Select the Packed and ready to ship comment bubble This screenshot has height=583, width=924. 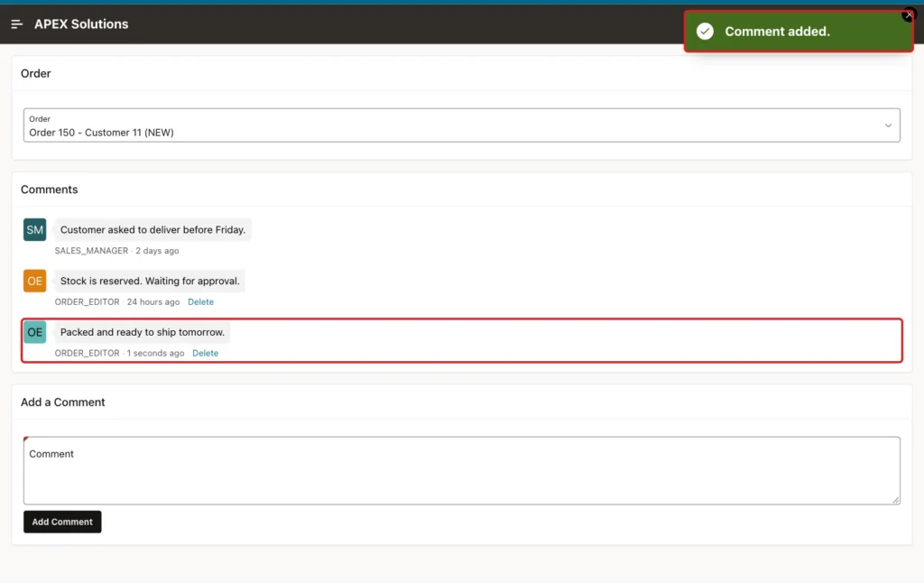142,332
